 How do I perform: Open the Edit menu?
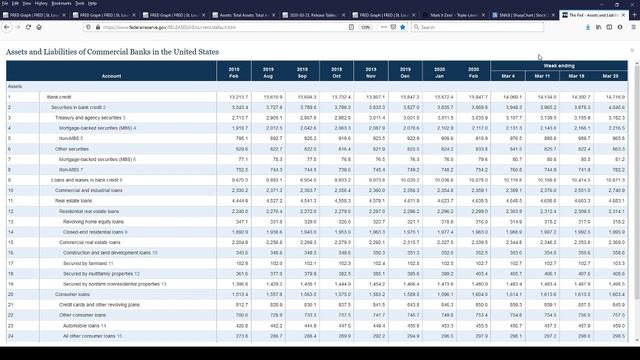pyautogui.click(x=15, y=3)
